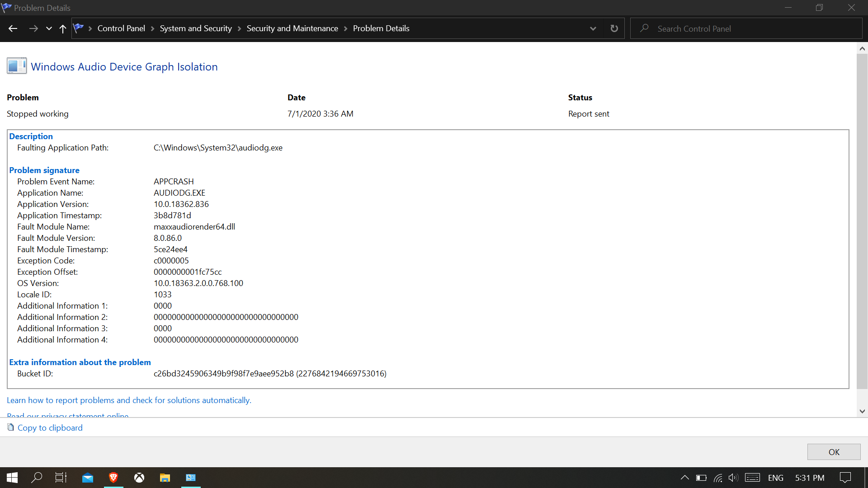The width and height of the screenshot is (868, 488).
Task: Open Task View from taskbar
Action: coord(61,478)
